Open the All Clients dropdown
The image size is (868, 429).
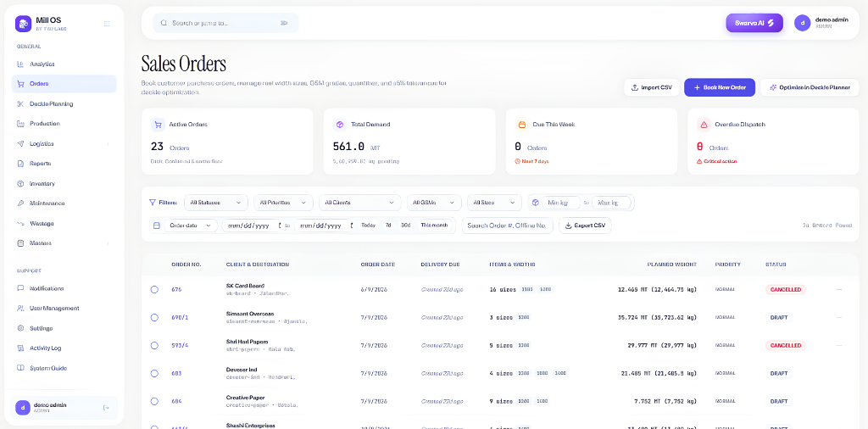[359, 203]
